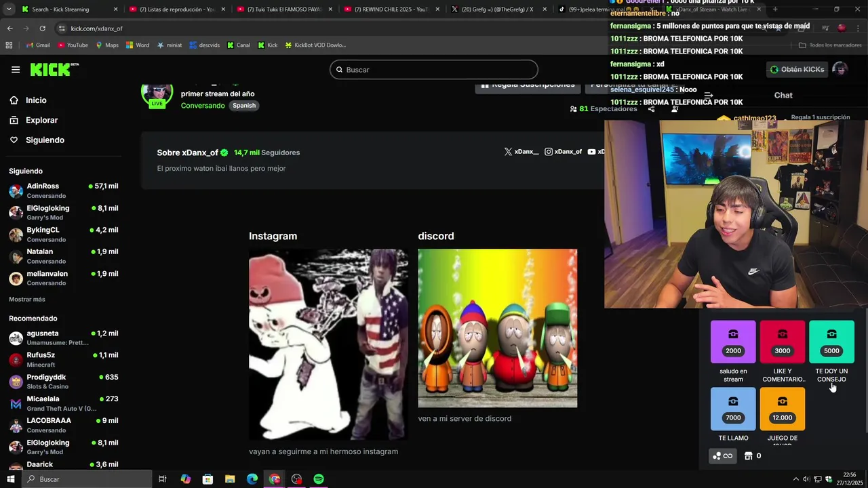This screenshot has width=868, height=488.
Task: Open Canal bookmark
Action: pos(239,45)
